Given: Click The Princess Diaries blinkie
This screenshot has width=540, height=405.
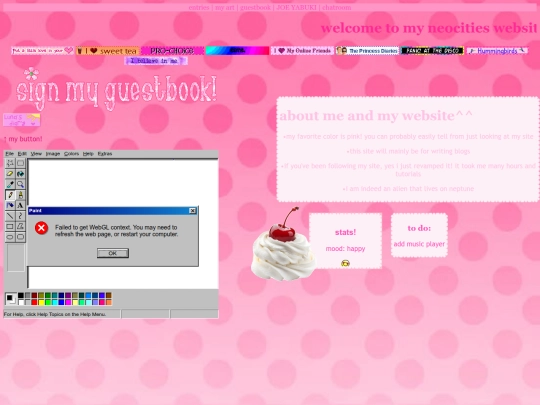Looking at the screenshot, I should (367, 51).
